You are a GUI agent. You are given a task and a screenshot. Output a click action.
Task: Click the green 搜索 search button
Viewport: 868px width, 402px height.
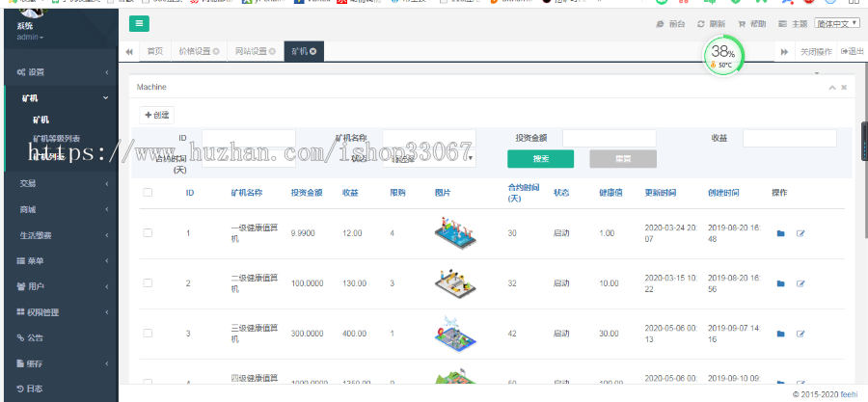pos(540,159)
